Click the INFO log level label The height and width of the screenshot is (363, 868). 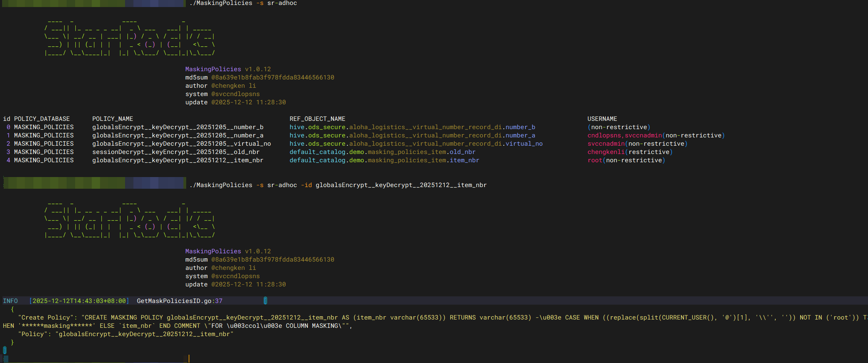tap(10, 301)
